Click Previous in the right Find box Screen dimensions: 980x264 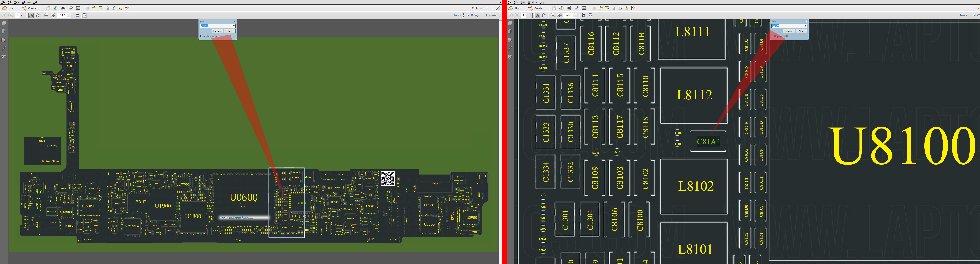tap(789, 31)
